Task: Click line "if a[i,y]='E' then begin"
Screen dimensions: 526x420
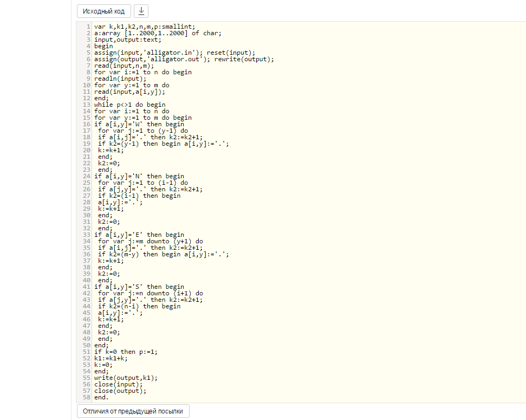Action: pyautogui.click(x=139, y=235)
